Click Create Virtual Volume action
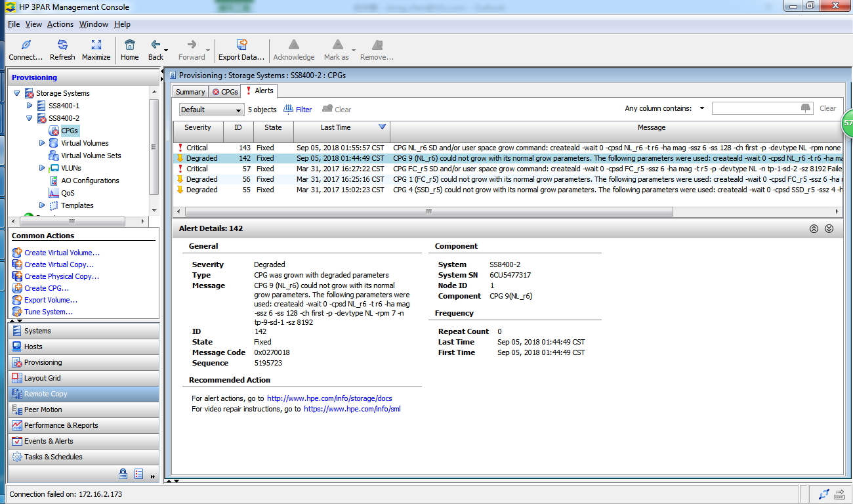Viewport: 853px width, 504px height. point(56,253)
